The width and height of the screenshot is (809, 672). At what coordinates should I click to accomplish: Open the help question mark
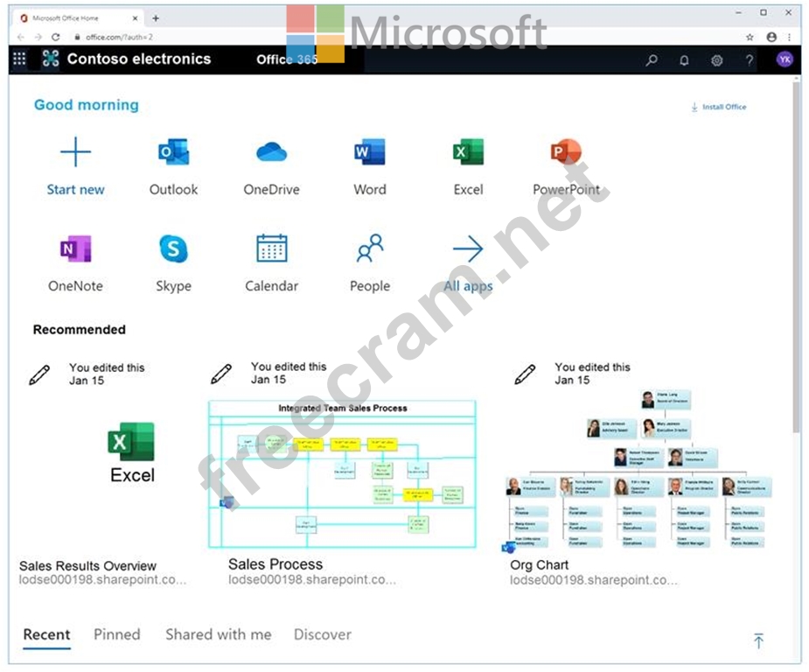tap(750, 59)
